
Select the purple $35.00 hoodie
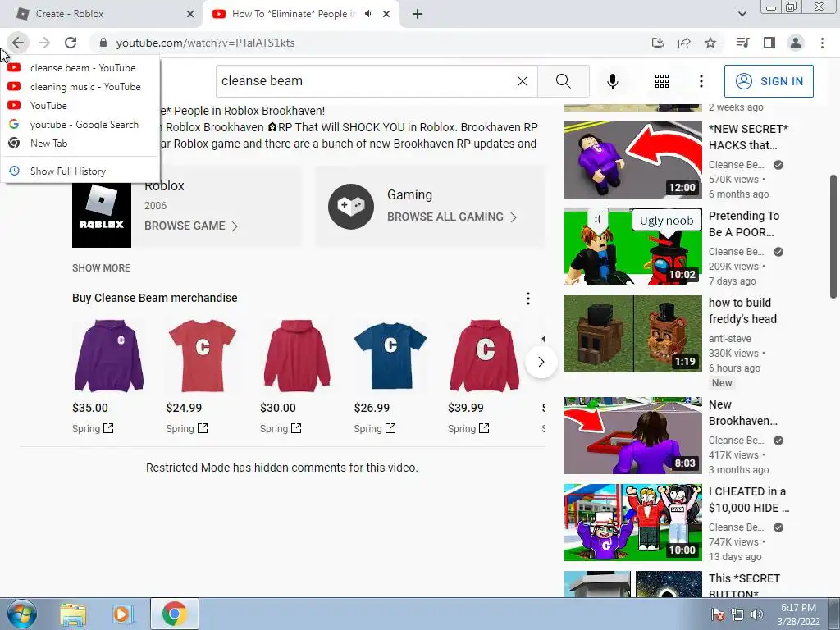pos(109,356)
